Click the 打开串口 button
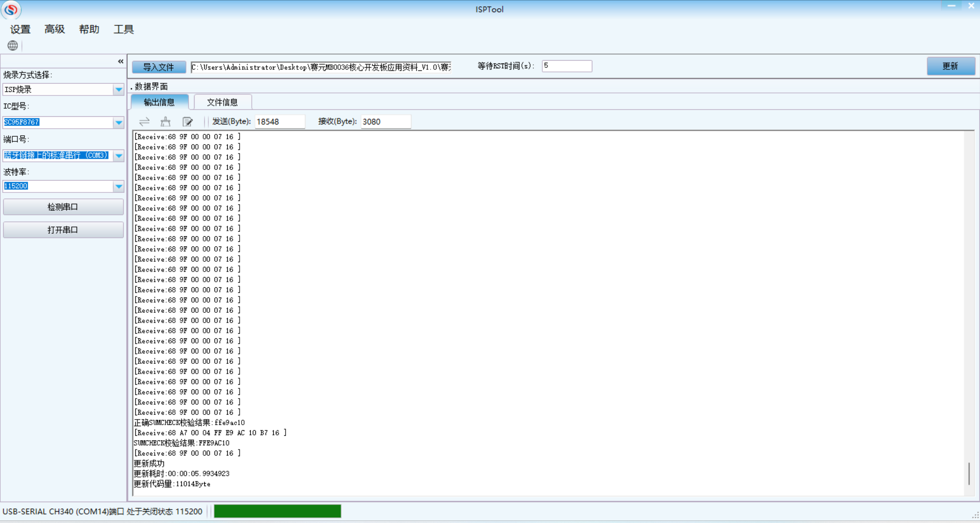The image size is (980, 523). [x=63, y=230]
